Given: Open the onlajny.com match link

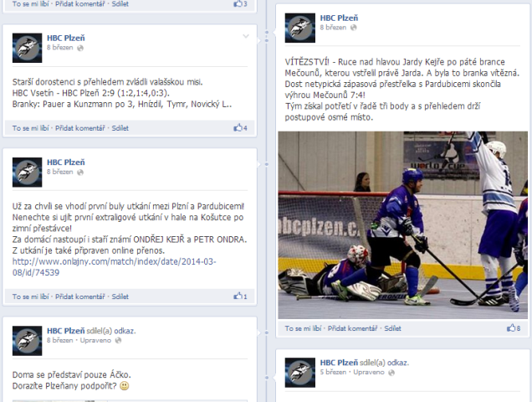Looking at the screenshot, I should 114,267.
